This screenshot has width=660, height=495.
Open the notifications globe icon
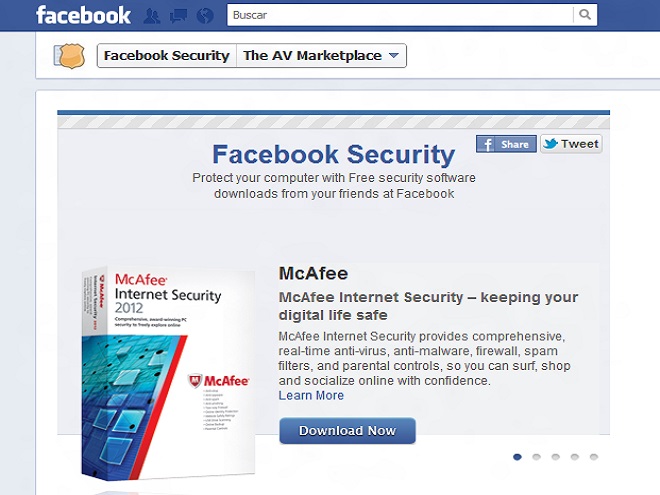[205, 16]
